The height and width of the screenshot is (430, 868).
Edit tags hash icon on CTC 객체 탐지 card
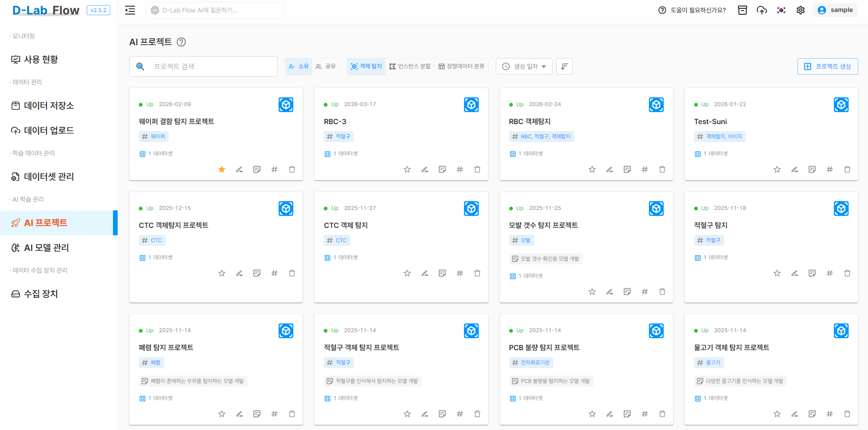460,273
